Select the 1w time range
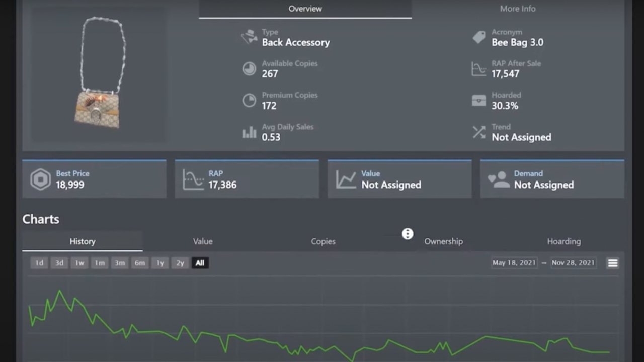This screenshot has height=362, width=644. (79, 263)
